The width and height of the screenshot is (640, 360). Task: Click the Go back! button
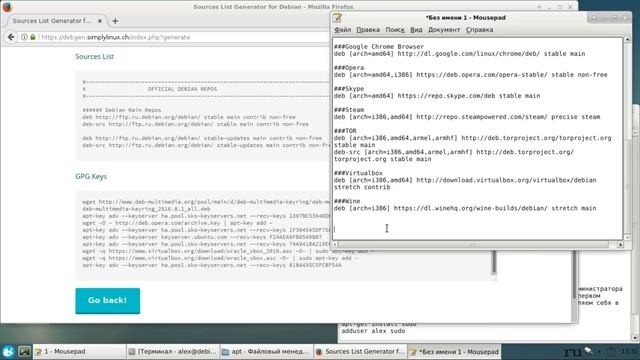click(107, 301)
